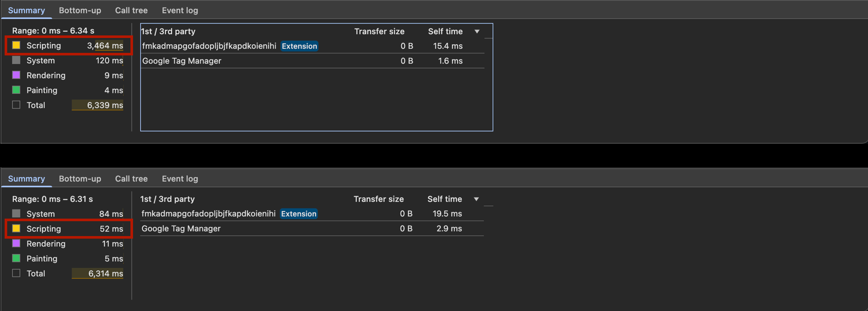Toggle the Total checkbox in top panel
868x311 pixels.
point(16,105)
